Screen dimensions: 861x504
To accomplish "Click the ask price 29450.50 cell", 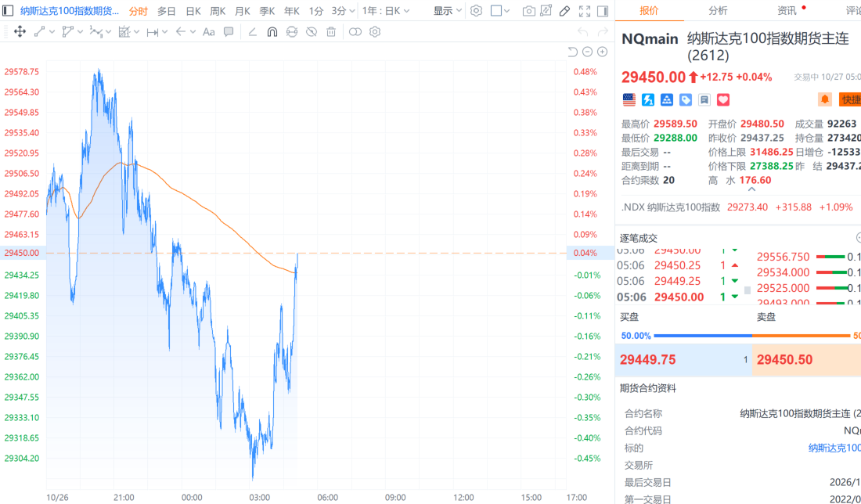I will click(x=807, y=359).
